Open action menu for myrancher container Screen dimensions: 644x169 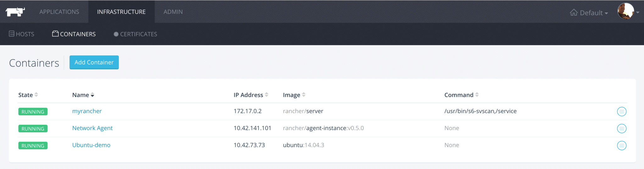[621, 111]
